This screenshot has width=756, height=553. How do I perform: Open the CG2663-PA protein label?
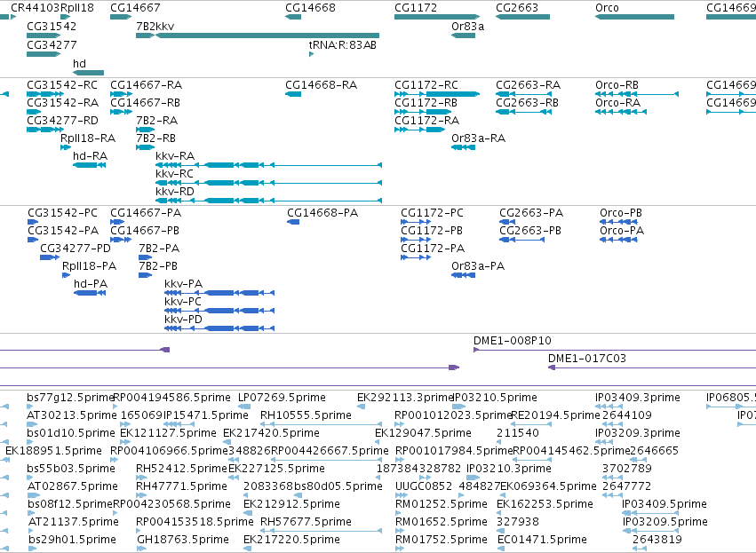click(x=531, y=213)
